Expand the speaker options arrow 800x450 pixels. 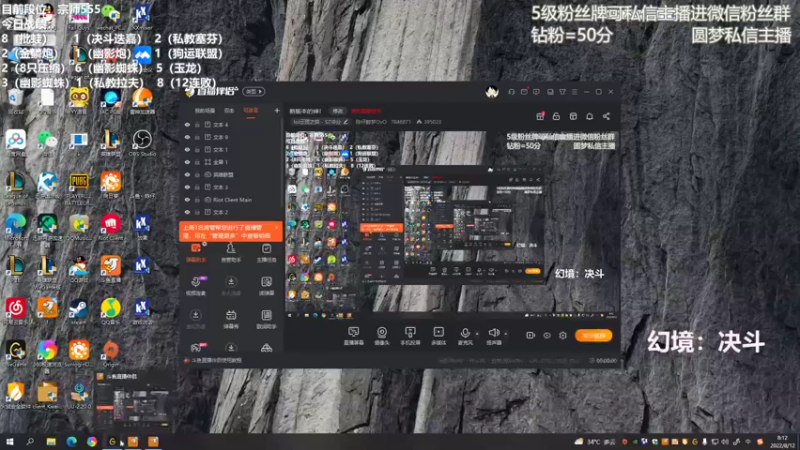(506, 334)
